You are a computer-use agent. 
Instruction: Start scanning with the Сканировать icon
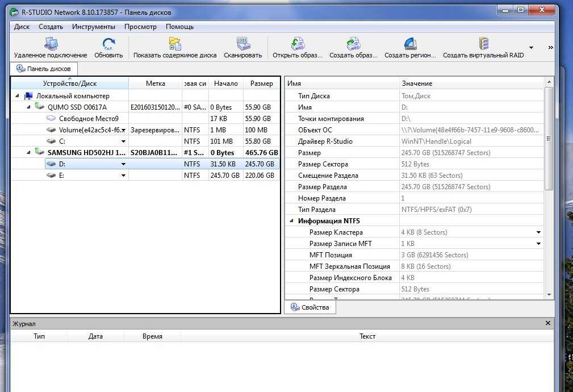pyautogui.click(x=243, y=44)
